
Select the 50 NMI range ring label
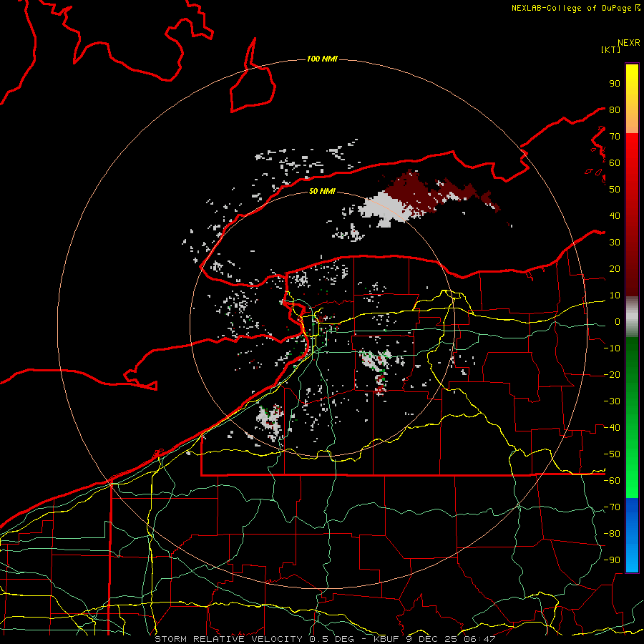pyautogui.click(x=322, y=191)
